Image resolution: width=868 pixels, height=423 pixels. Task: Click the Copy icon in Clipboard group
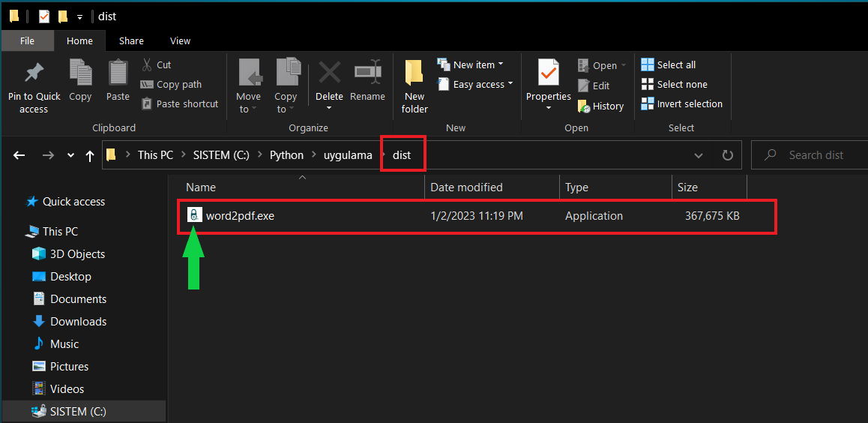[80, 73]
